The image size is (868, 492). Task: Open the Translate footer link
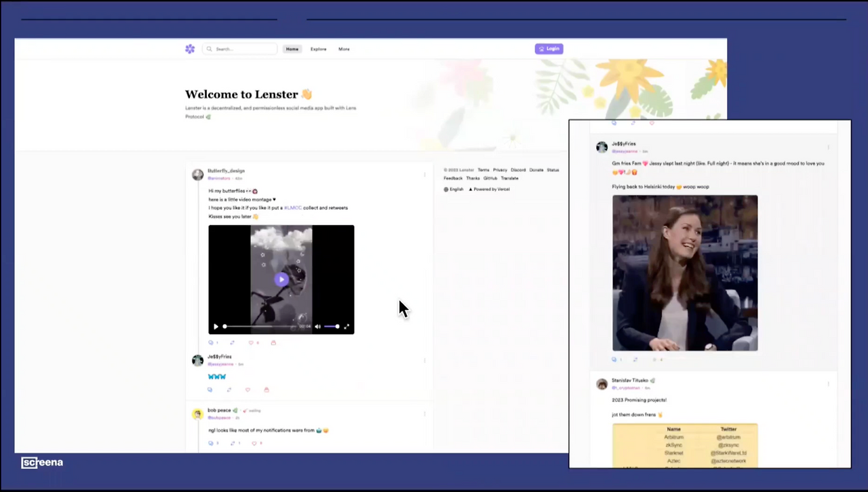pos(509,178)
